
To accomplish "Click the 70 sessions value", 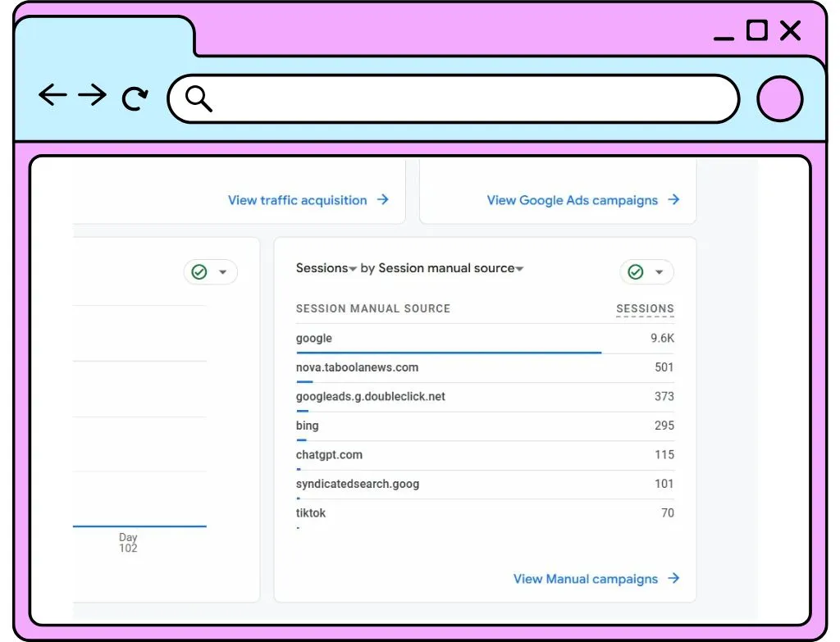I will tap(668, 513).
